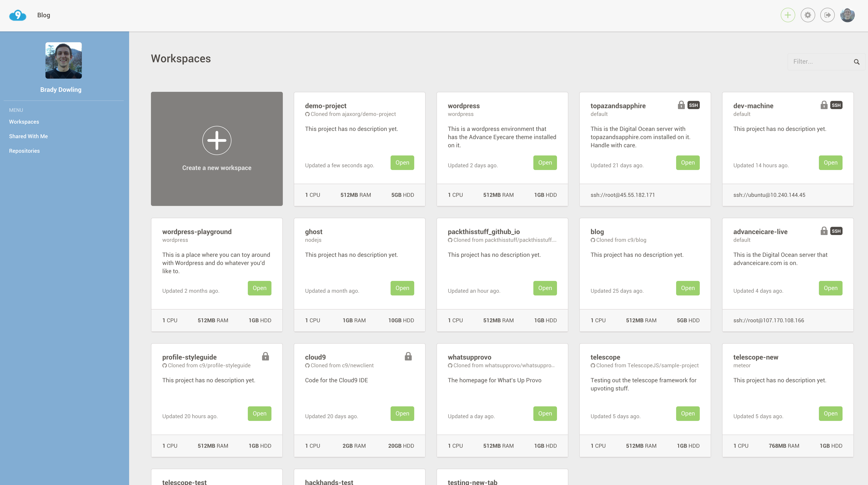Click GitHub icon on packthisstuff_github_io card
The height and width of the screenshot is (485, 868).
pos(450,240)
